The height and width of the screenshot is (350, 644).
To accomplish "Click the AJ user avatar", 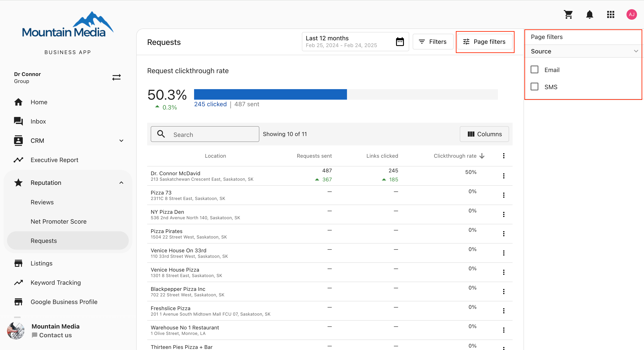I will point(632,14).
